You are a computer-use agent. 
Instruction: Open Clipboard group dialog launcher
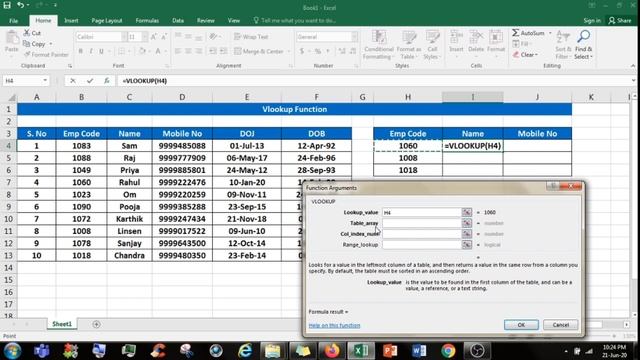tap(70, 66)
